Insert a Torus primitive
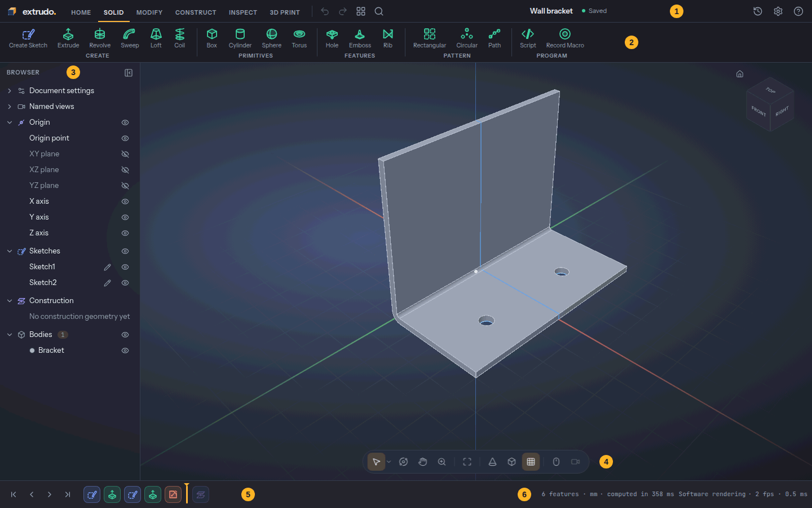This screenshot has width=812, height=508. pyautogui.click(x=299, y=38)
